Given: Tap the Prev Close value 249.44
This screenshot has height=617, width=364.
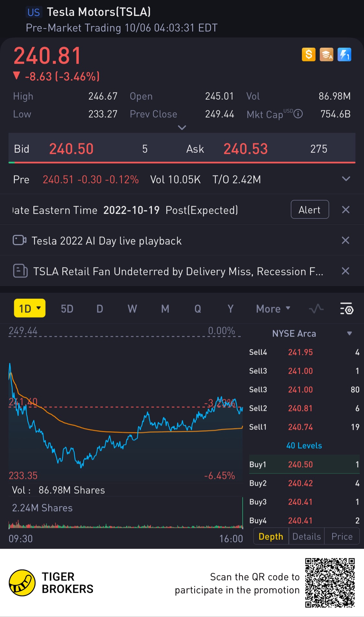Looking at the screenshot, I should coord(219,114).
